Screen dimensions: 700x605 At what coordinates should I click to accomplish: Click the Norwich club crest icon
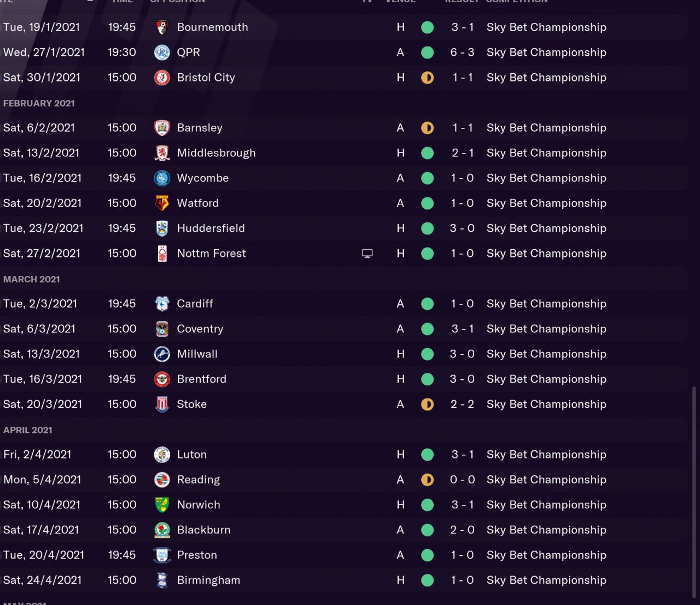[162, 505]
